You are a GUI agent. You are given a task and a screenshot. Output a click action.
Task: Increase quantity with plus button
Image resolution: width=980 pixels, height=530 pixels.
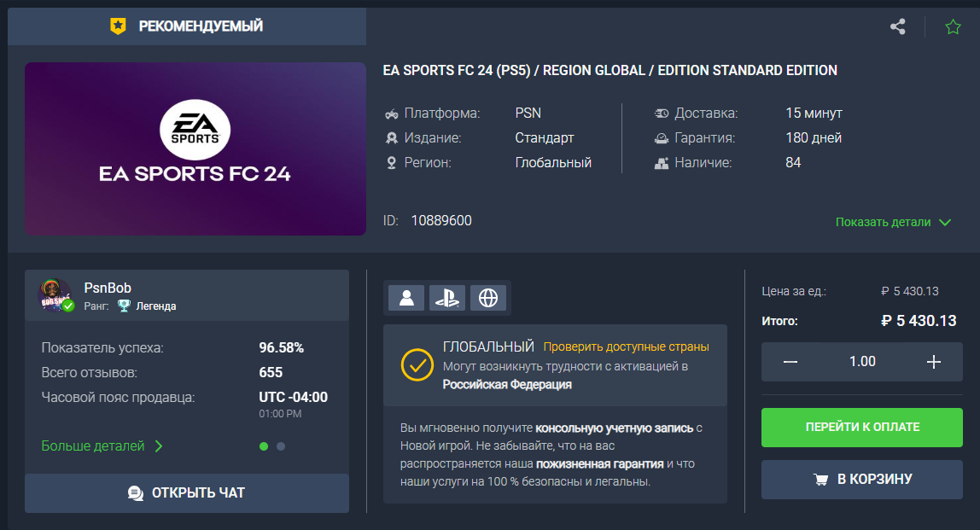[x=933, y=362]
